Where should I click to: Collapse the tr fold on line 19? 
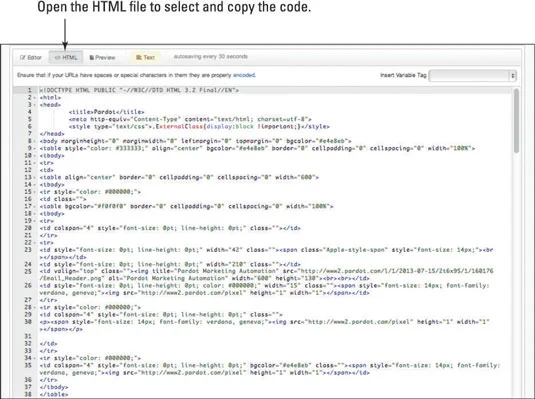point(34,221)
